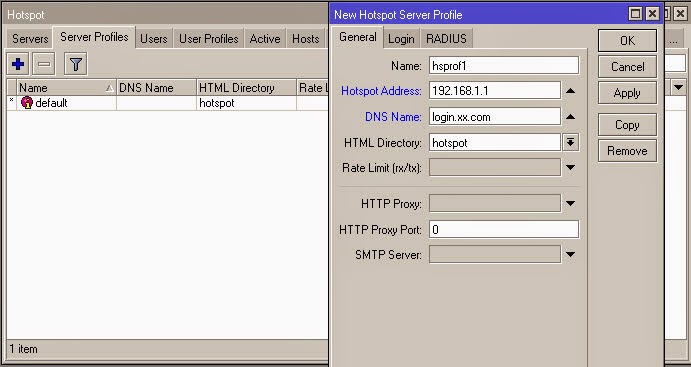Collapse DNS Name field with up arrow
Image resolution: width=691 pixels, height=367 pixels.
pyautogui.click(x=570, y=117)
